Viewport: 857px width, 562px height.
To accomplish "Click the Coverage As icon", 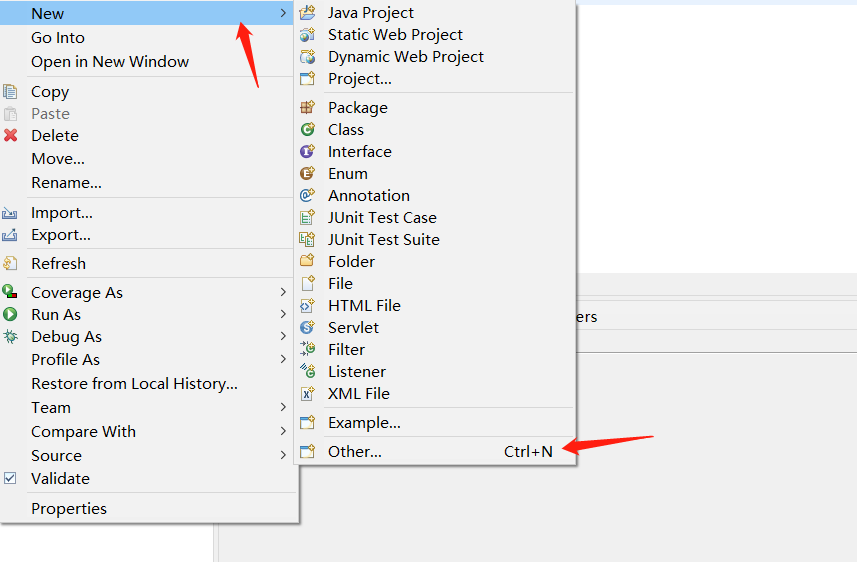I will [x=10, y=292].
